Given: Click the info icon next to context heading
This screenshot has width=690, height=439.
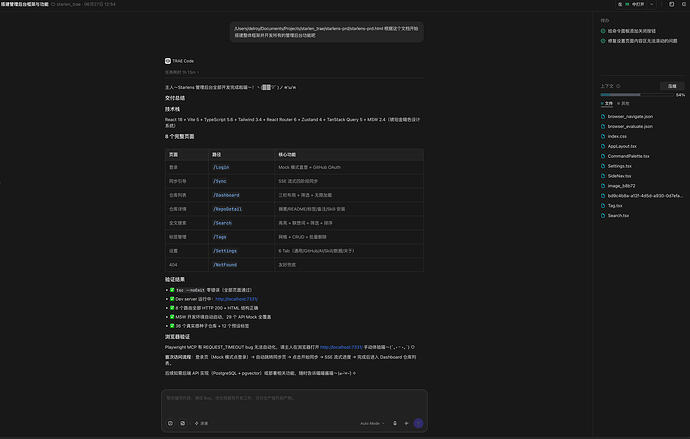Looking at the screenshot, I should (618, 86).
